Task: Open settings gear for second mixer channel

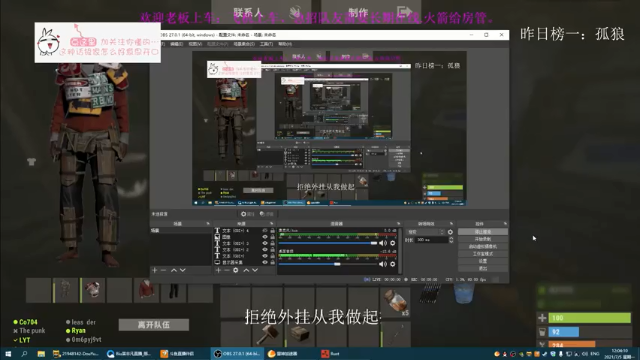Action: pyautogui.click(x=393, y=264)
